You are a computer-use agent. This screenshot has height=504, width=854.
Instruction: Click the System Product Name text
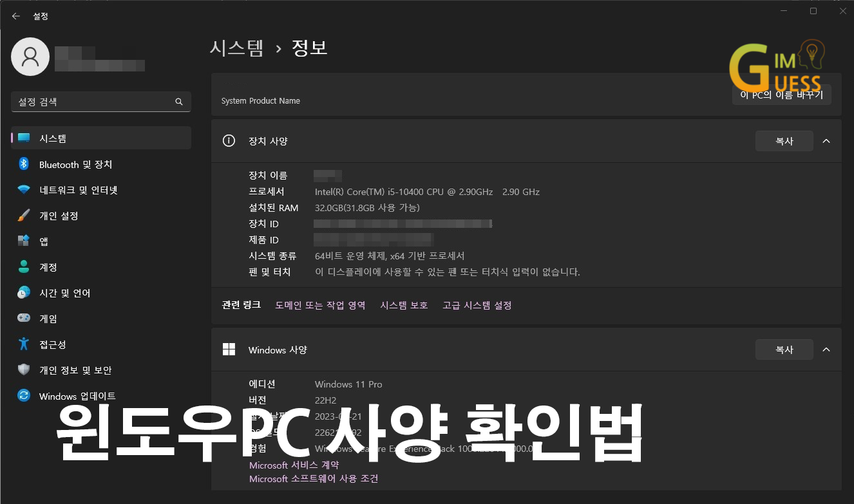pyautogui.click(x=261, y=101)
